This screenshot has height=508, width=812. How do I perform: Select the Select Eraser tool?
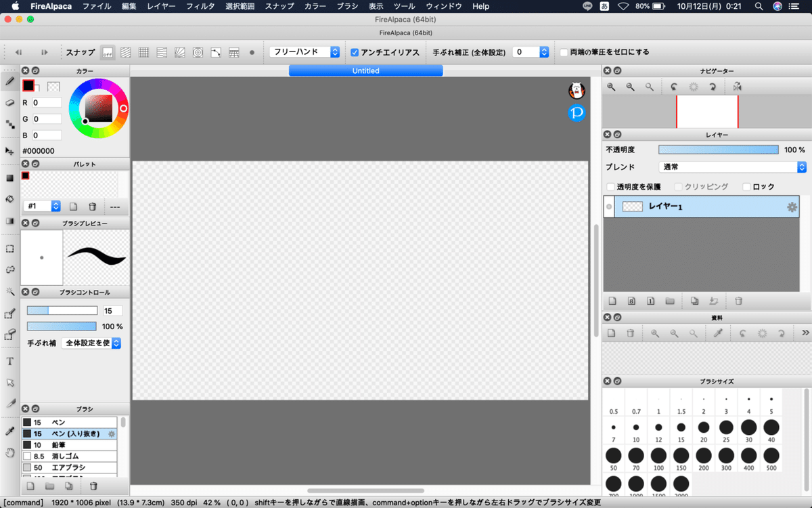coord(9,335)
